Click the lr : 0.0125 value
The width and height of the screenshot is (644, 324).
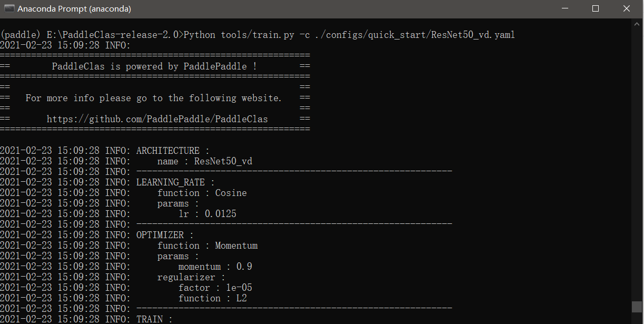coord(209,213)
